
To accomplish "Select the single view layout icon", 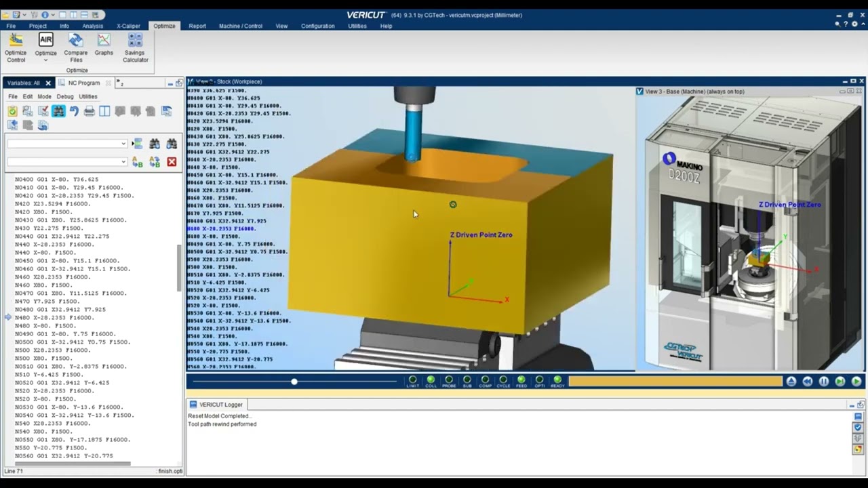I will (62, 15).
